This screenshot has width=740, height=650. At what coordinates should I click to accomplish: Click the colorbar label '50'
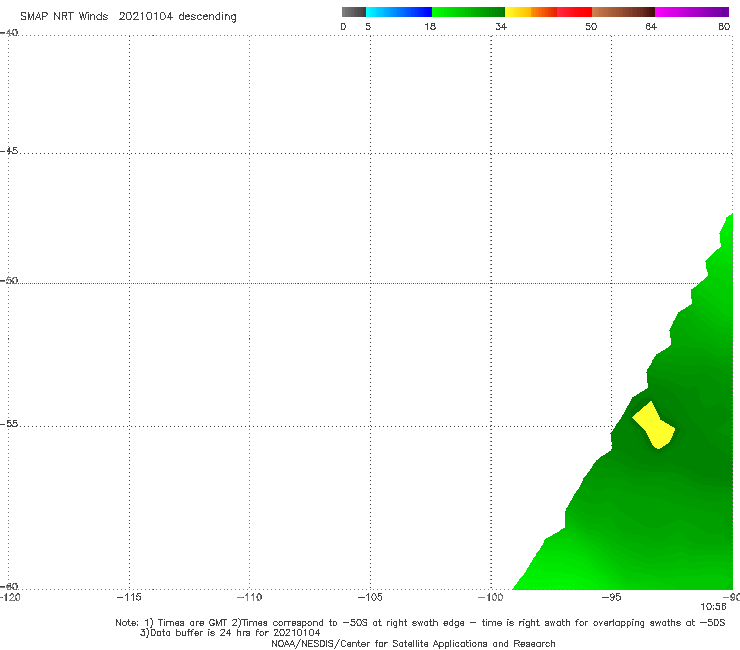point(591,26)
